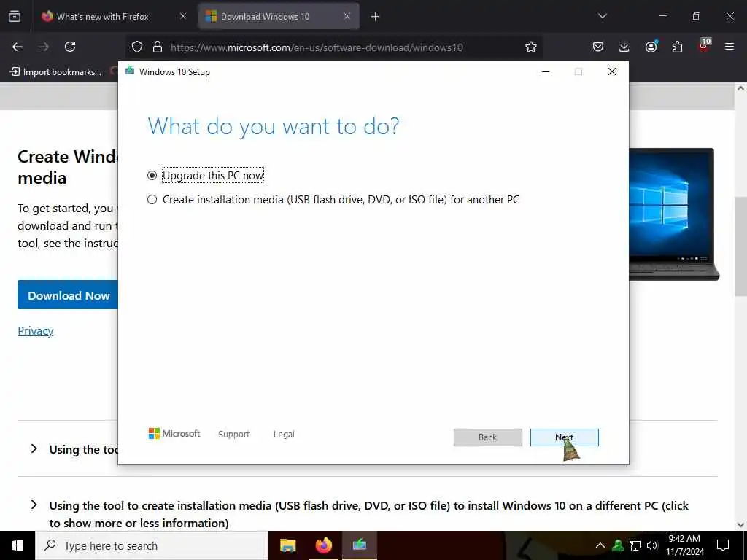Screen dimensions: 747x560
Task: Click the Firefox address bar URL
Action: click(317, 47)
